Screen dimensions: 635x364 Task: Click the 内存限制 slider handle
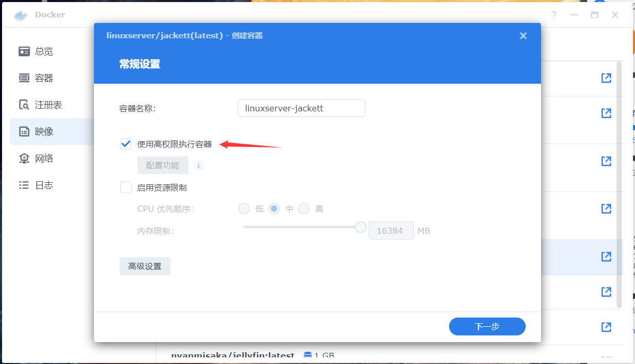coord(361,227)
